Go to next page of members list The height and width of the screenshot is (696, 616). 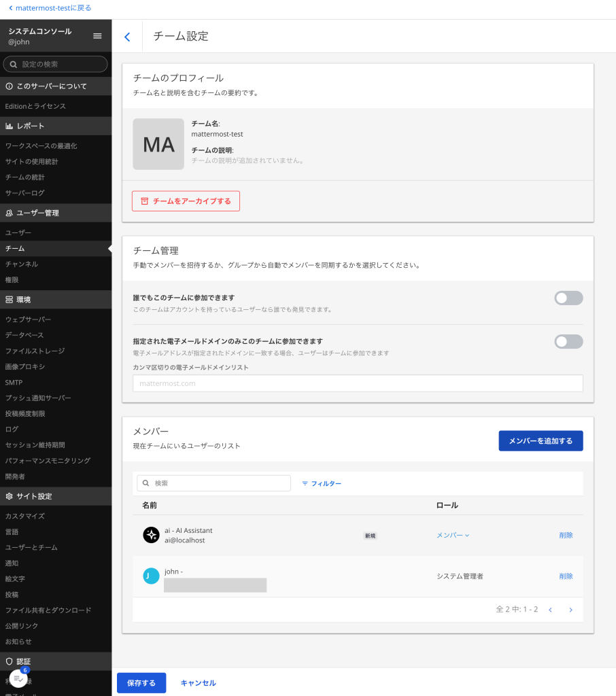point(570,610)
